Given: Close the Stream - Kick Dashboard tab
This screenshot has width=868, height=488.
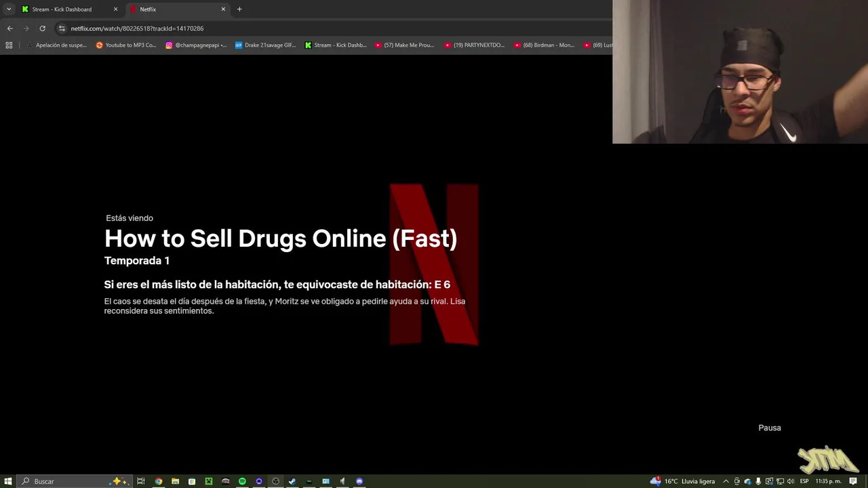Looking at the screenshot, I should (x=115, y=9).
